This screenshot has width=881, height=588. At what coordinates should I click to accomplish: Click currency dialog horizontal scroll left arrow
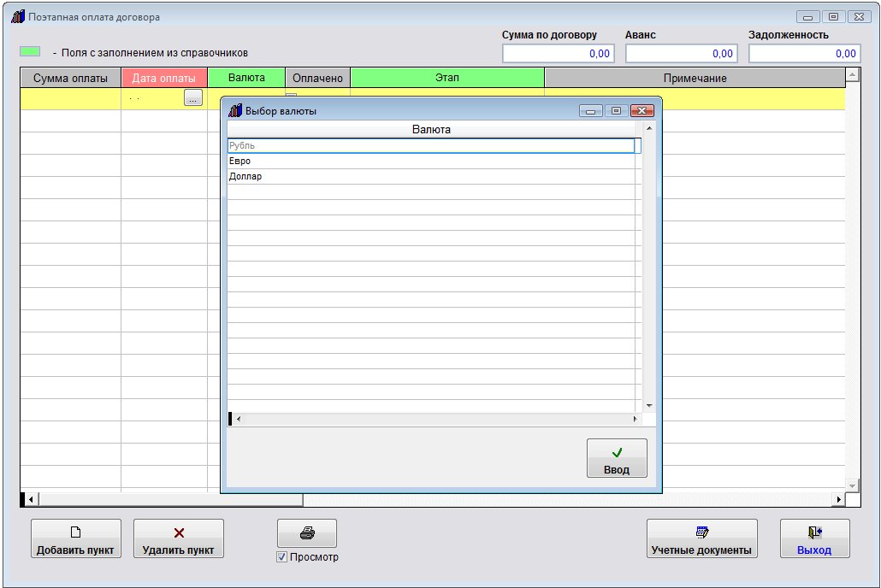(x=239, y=419)
